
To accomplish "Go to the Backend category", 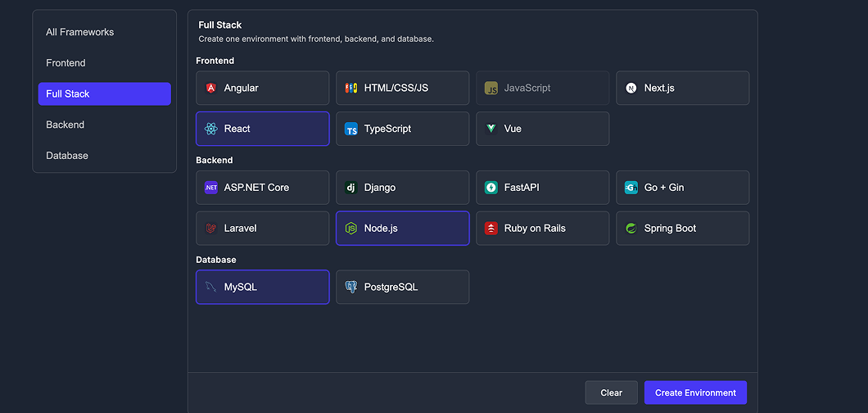I will pyautogui.click(x=105, y=125).
